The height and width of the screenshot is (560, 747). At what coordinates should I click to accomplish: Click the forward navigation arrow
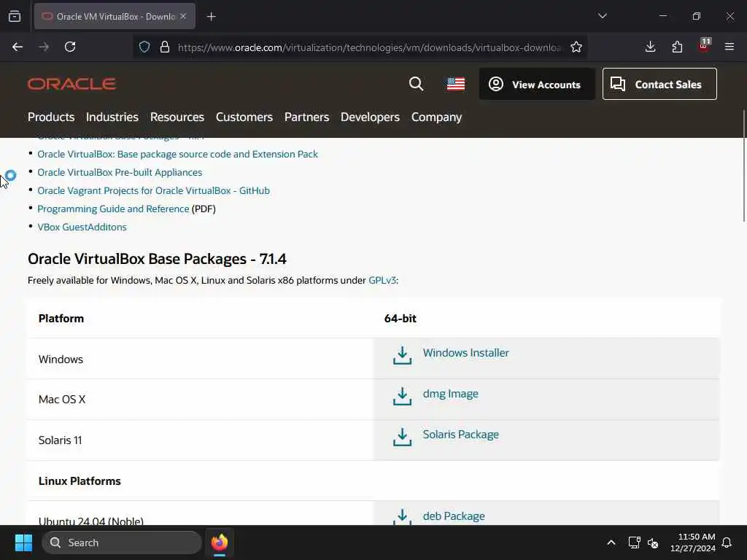[x=44, y=47]
